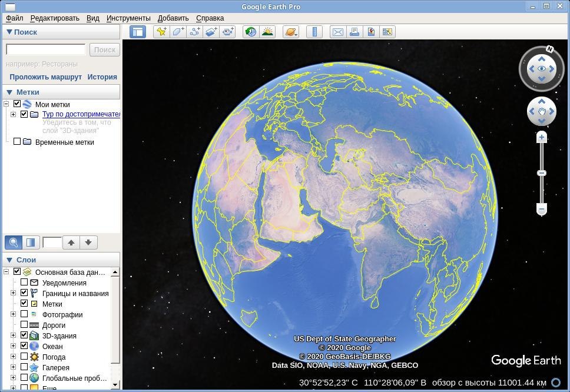Toggle sunlight across landscape icon
Screen dimensions: 570x392
pos(267,32)
